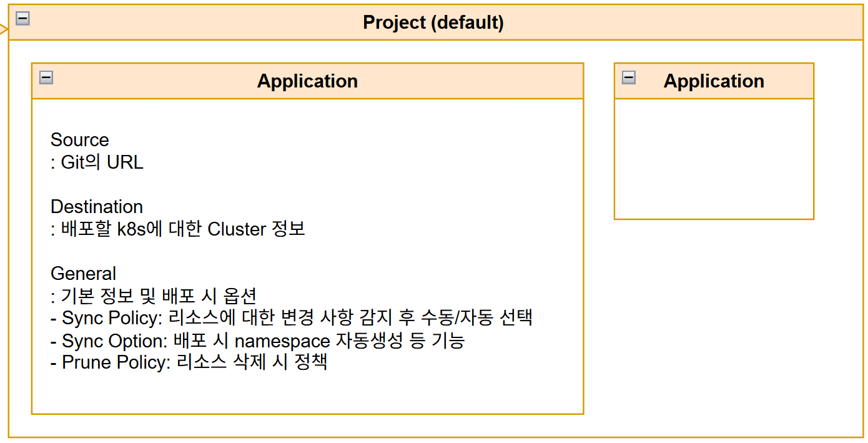Select the title of the empty Application box

714,81
